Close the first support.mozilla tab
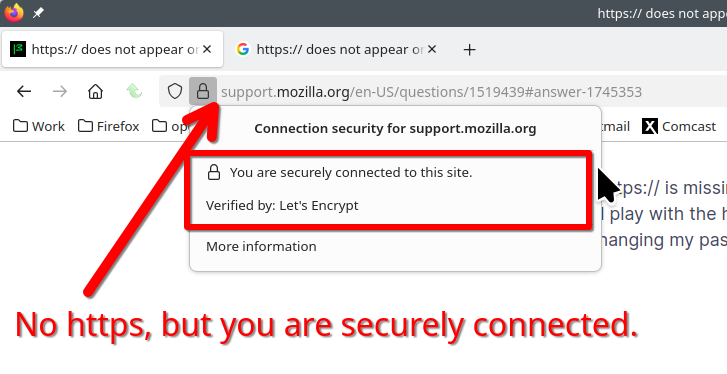 [x=207, y=49]
